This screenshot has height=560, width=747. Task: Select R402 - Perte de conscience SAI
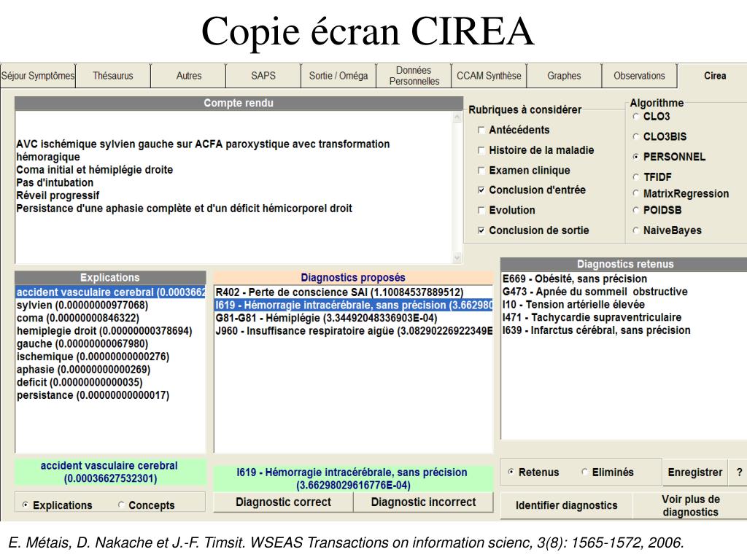pos(354,292)
